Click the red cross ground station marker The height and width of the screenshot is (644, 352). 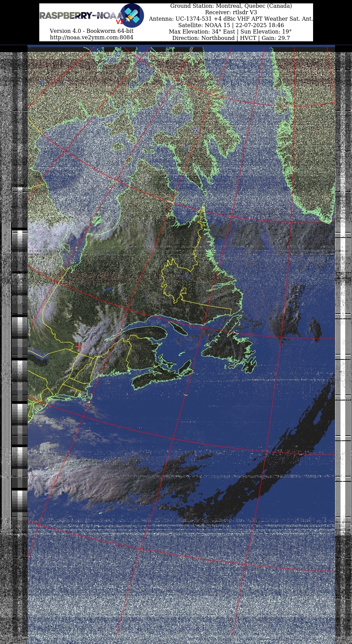[79, 347]
